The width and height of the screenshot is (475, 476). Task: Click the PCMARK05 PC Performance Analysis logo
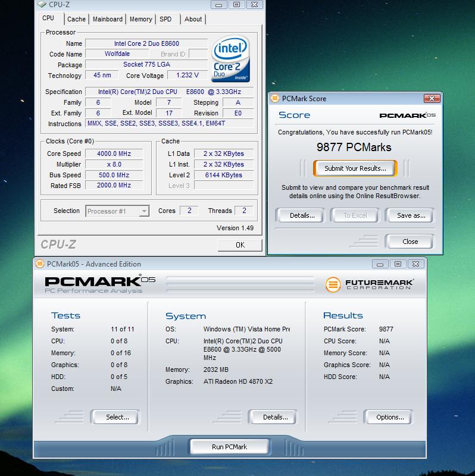pyautogui.click(x=99, y=284)
